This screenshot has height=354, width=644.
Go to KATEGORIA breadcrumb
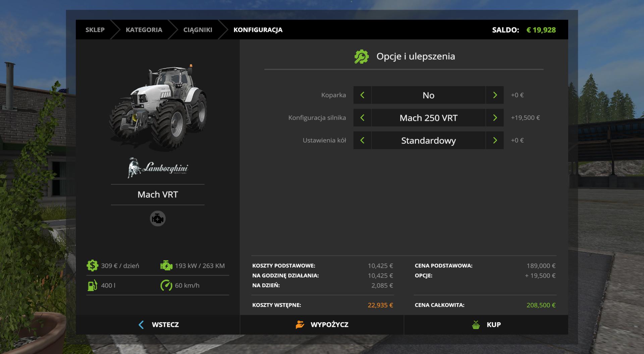[x=144, y=29]
